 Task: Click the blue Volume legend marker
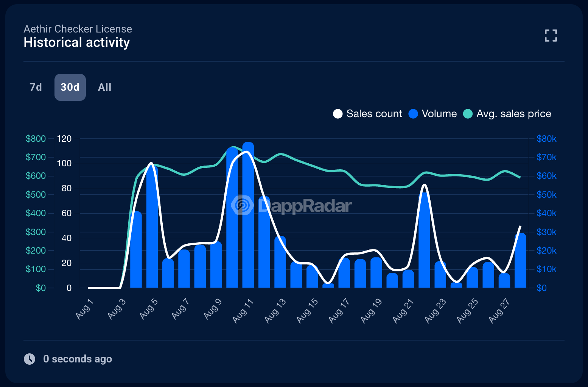point(414,113)
